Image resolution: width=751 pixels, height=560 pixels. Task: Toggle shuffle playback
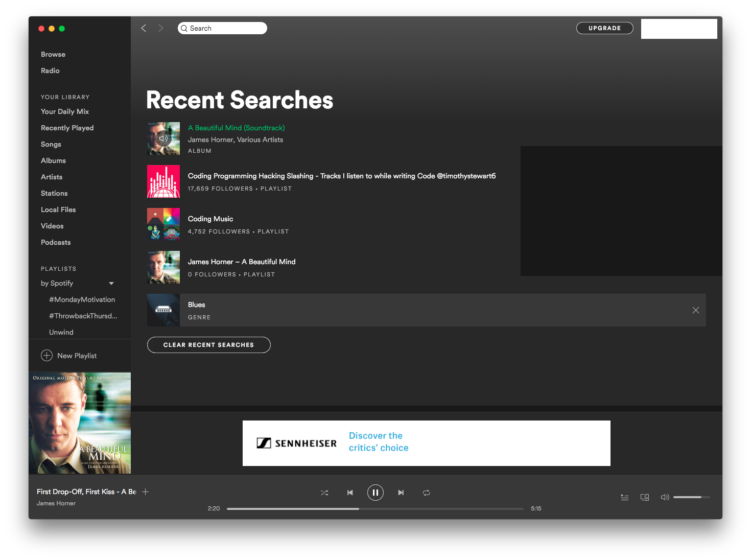(324, 493)
